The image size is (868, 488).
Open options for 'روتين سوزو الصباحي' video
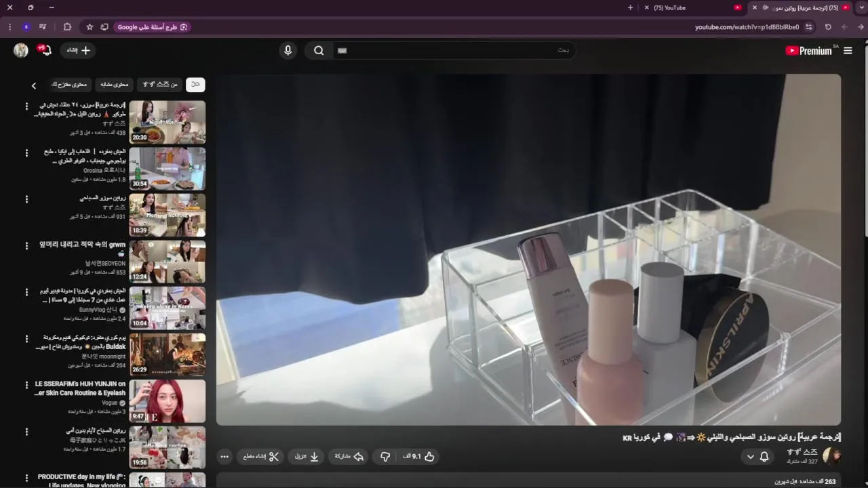[x=26, y=199]
